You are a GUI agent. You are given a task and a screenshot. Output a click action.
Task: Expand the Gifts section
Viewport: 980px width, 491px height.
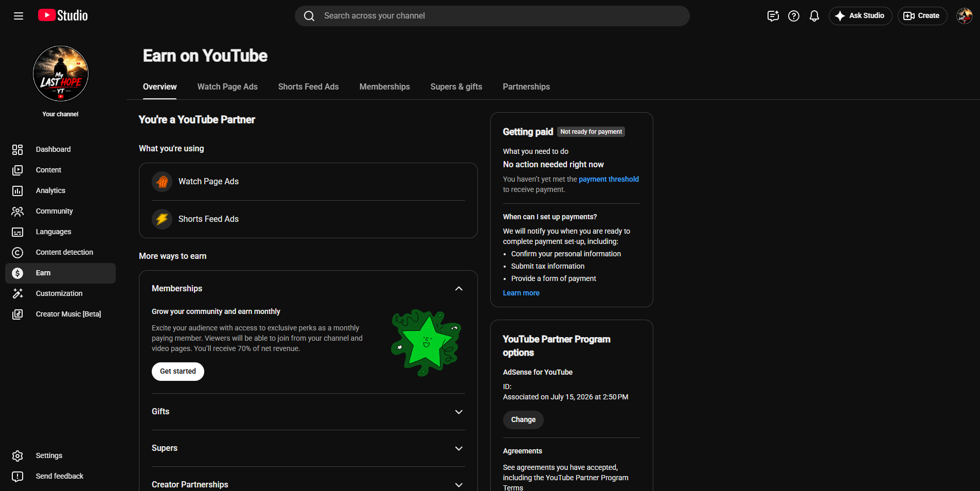[308, 412]
